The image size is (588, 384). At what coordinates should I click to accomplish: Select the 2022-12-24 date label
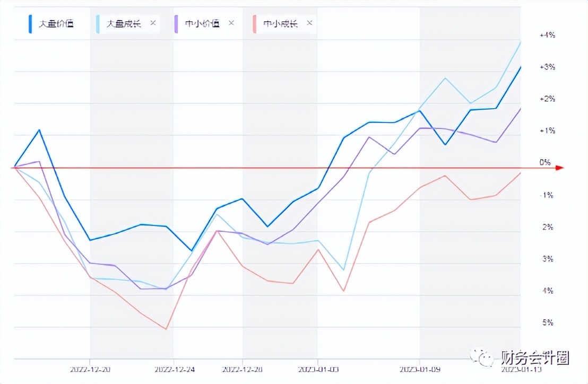click(x=173, y=369)
